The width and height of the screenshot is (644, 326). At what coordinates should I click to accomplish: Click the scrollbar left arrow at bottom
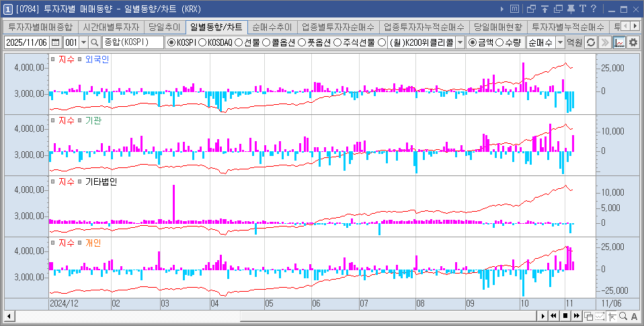(x=9, y=316)
